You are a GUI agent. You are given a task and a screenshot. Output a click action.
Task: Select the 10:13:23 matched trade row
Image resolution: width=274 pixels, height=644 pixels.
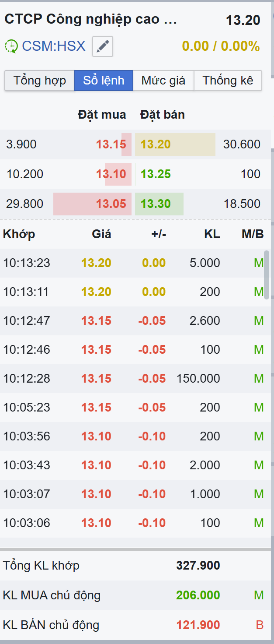tap(131, 263)
